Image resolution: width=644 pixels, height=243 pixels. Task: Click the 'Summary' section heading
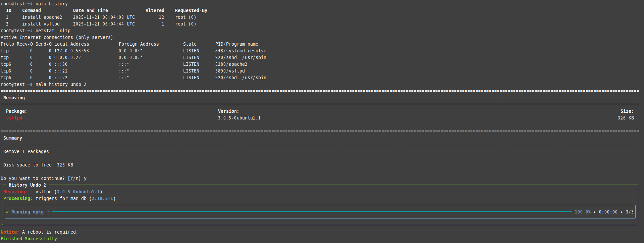click(x=13, y=138)
